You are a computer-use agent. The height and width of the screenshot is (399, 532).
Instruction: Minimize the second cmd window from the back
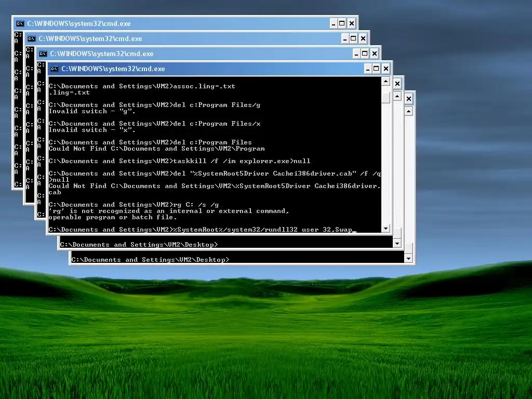point(345,38)
